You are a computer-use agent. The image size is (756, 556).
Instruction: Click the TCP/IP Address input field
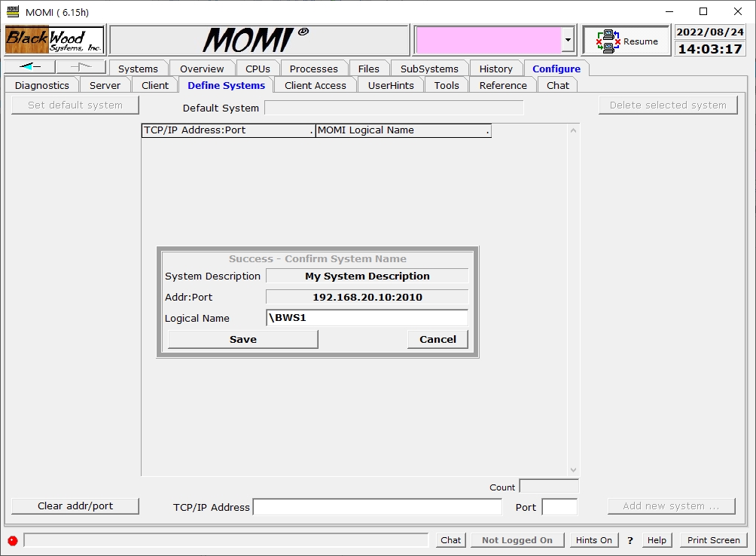[x=377, y=507]
